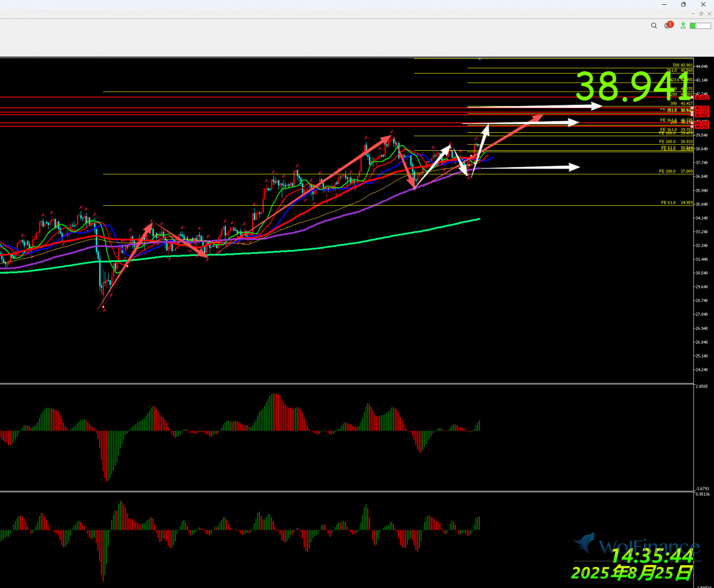The width and height of the screenshot is (714, 588).
Task: Click the green LVL upgrade icon
Action: point(683,26)
